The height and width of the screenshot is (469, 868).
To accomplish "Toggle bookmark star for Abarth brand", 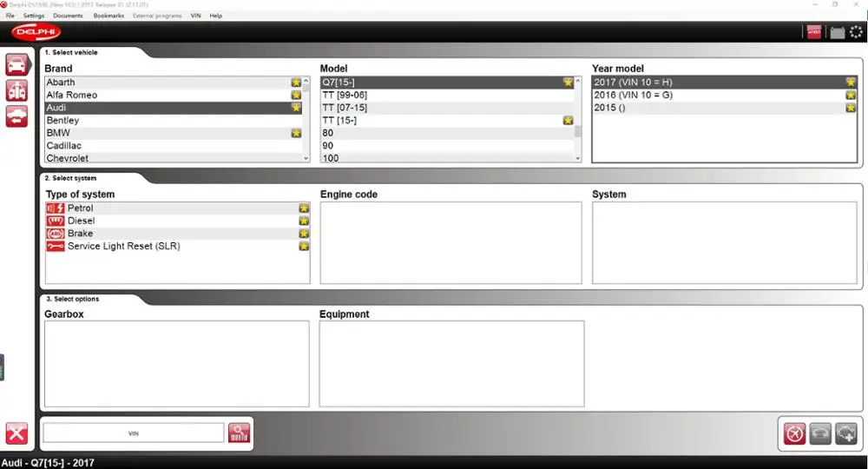I will coord(296,83).
